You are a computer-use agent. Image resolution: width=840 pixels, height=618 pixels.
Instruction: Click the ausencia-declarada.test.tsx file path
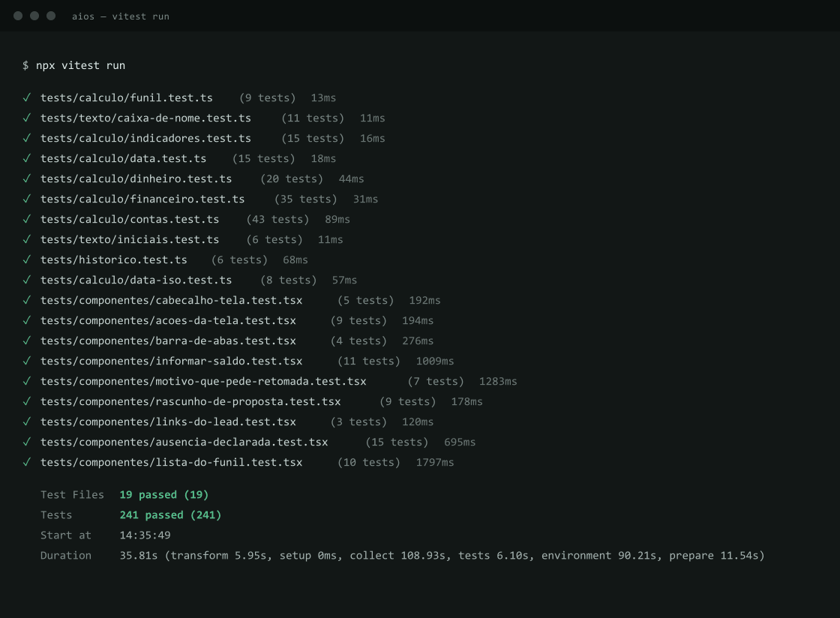click(x=184, y=442)
